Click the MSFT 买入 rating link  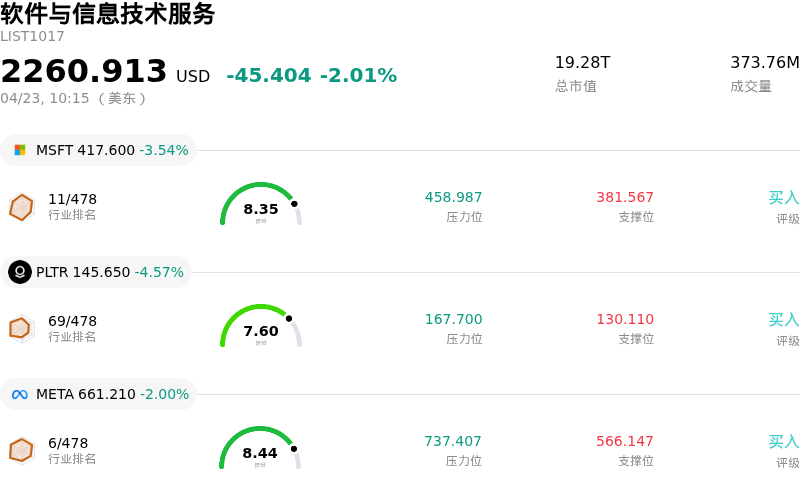click(783, 198)
